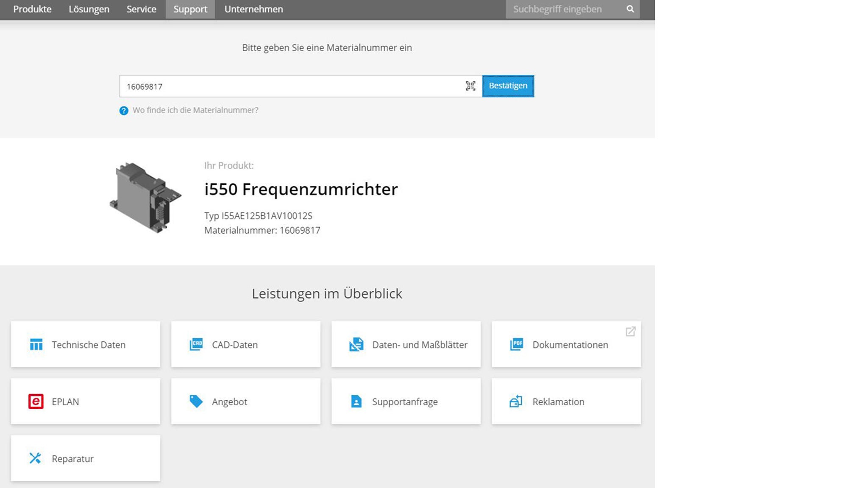Click the question mark help icon near Materialnummer hint

coord(123,110)
